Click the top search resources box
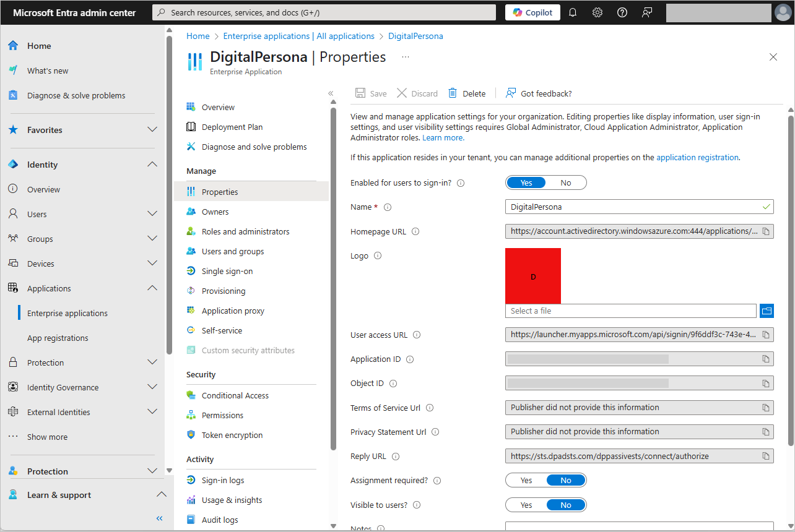This screenshot has height=532, width=795. click(324, 12)
